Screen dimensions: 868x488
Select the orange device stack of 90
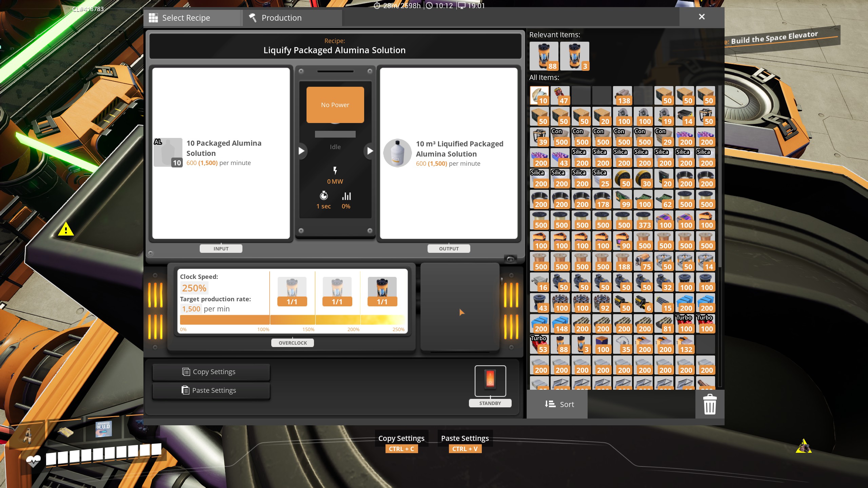[623, 241]
